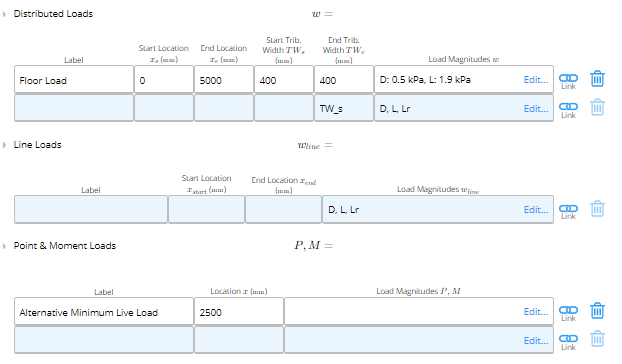This screenshot has width=622, height=364.
Task: Click the Link icon in the empty point load row
Action: (x=568, y=342)
